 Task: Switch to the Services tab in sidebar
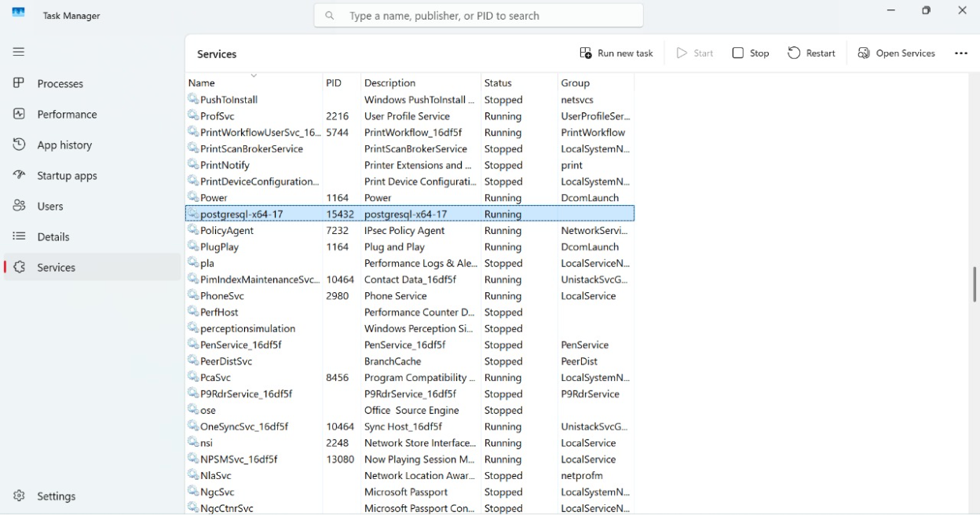[57, 267]
